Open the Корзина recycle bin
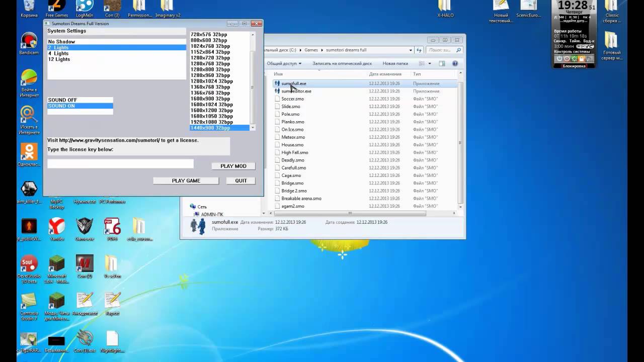This screenshot has width=644, height=362. [x=29, y=9]
